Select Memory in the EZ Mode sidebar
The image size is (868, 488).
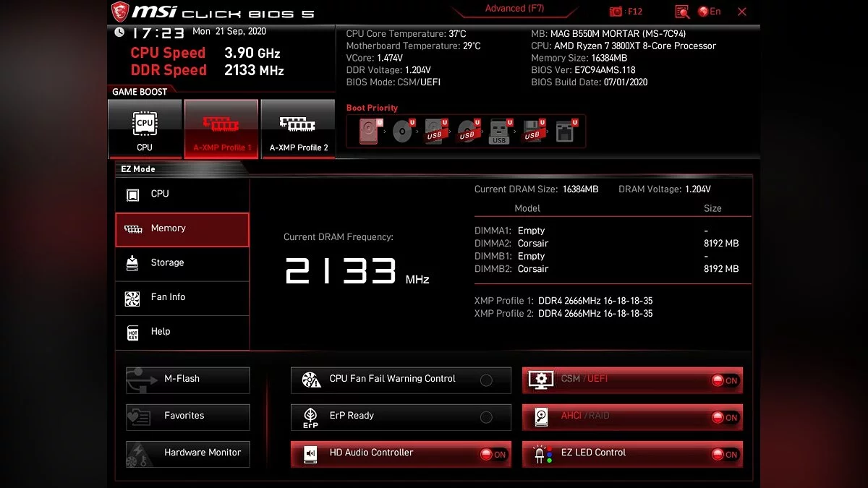[x=182, y=229]
